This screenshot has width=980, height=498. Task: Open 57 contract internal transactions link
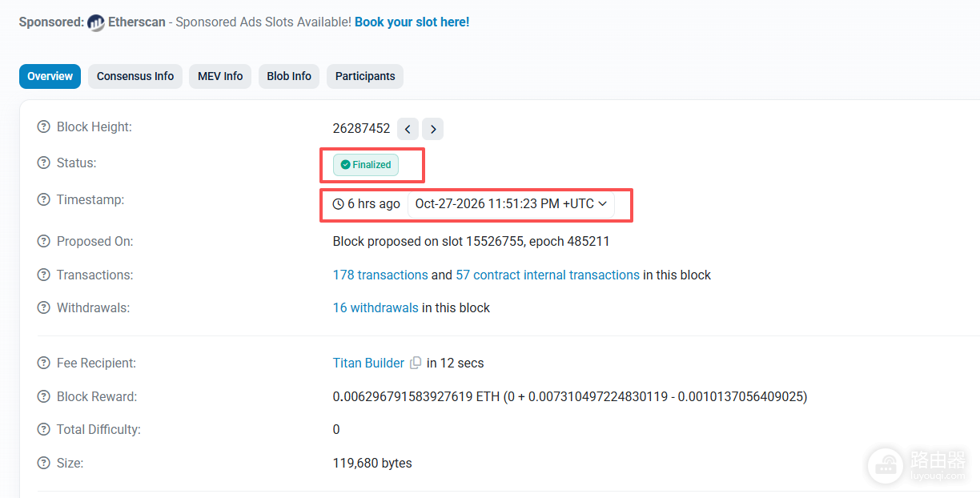point(548,275)
